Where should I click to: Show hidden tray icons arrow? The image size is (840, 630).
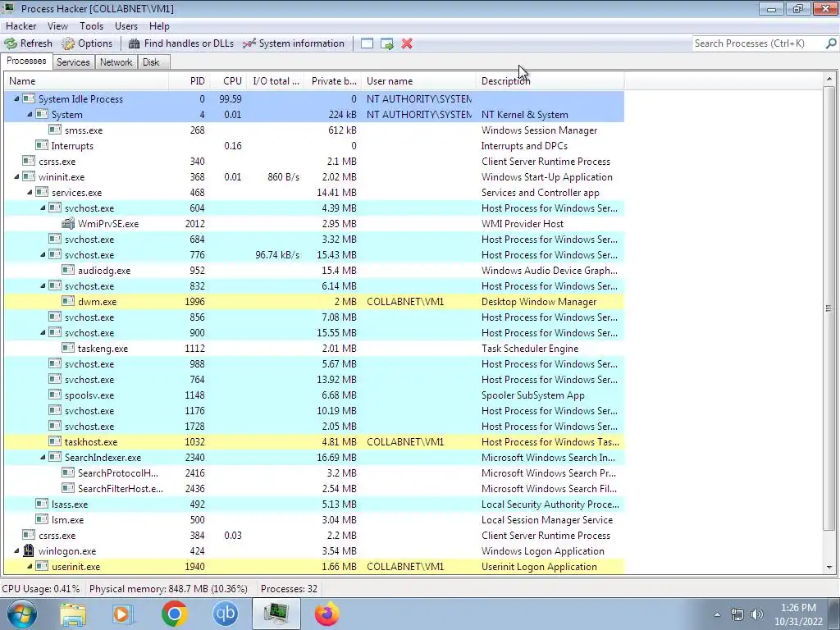tap(717, 614)
